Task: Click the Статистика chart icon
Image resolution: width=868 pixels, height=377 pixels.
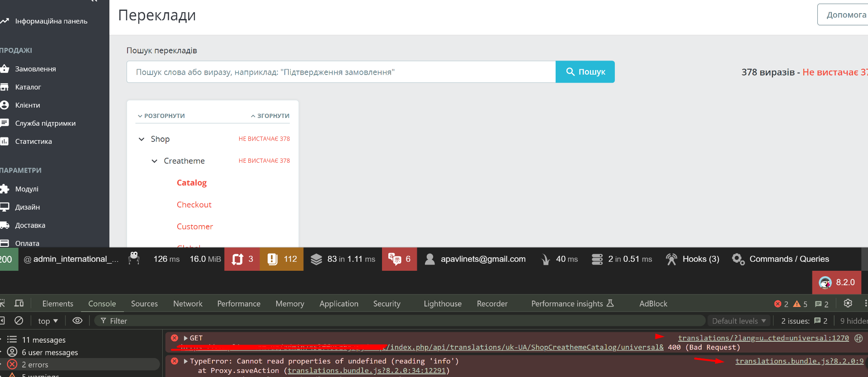Action: [x=5, y=141]
